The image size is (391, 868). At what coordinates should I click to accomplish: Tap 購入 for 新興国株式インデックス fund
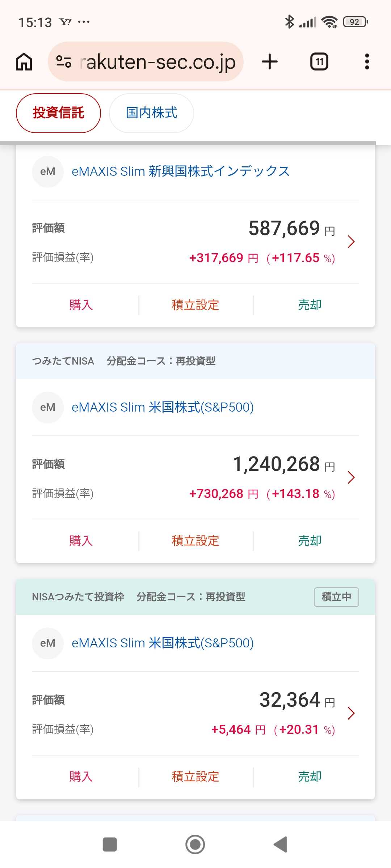click(81, 305)
